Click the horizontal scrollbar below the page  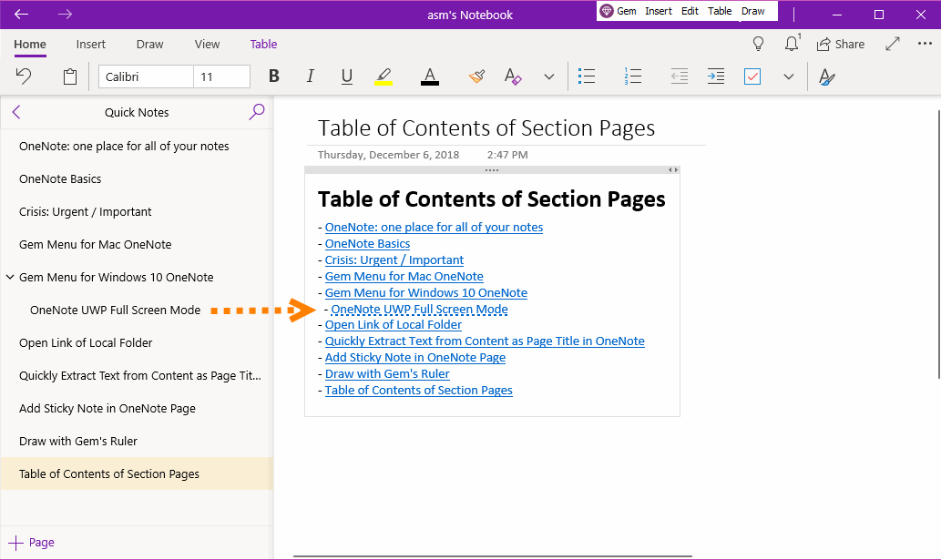pyautogui.click(x=493, y=556)
